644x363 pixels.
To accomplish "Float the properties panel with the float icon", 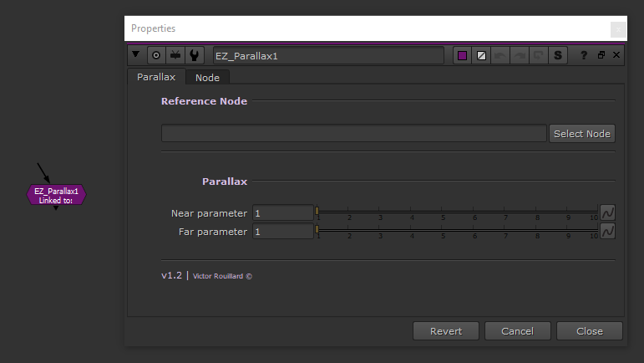I will tap(601, 55).
